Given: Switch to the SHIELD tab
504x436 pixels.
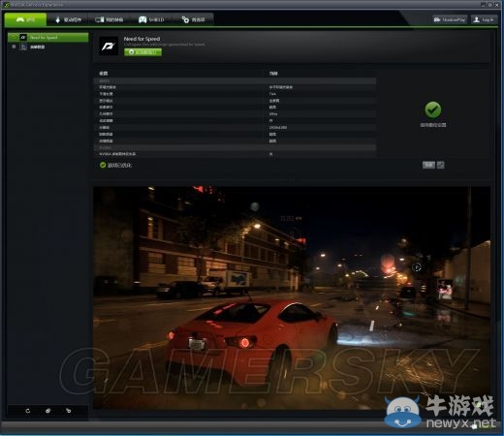Looking at the screenshot, I should [x=151, y=19].
